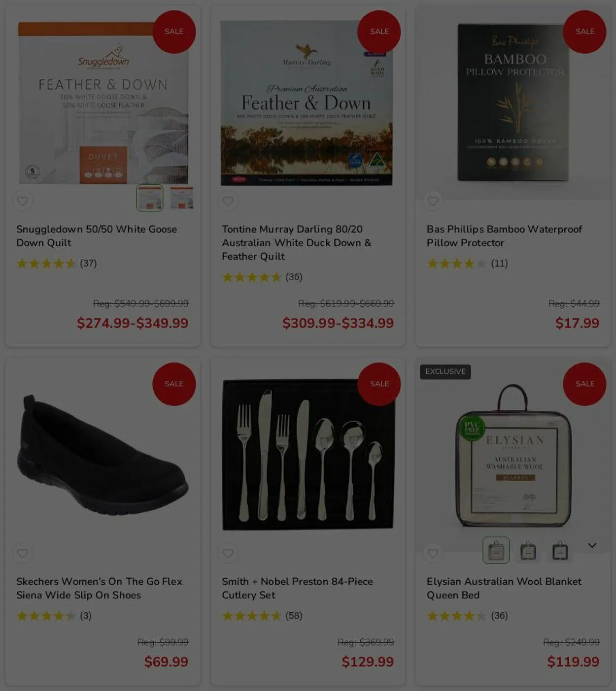Click SALE badge on Tontine quilt card
The width and height of the screenshot is (616, 691).
click(379, 32)
